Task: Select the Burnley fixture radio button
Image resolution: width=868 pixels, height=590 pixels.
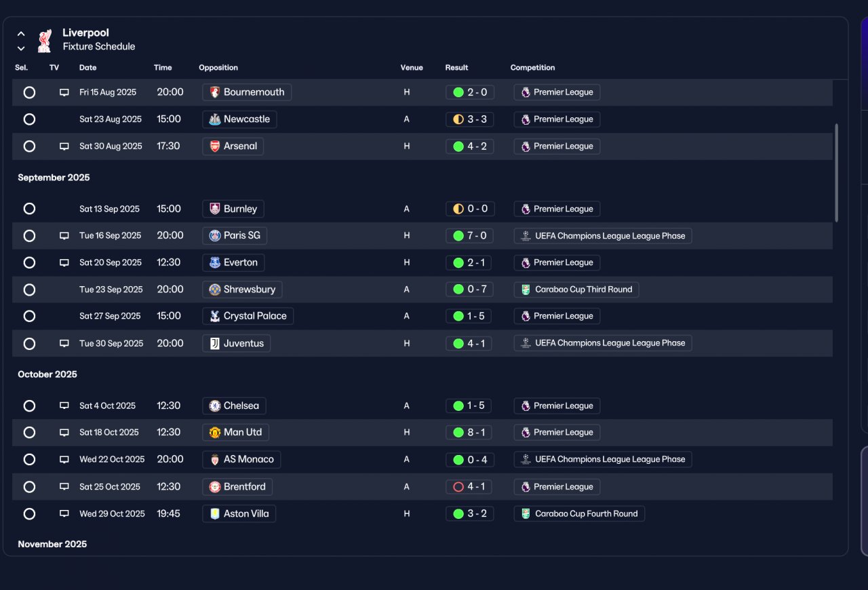Action: pos(29,209)
